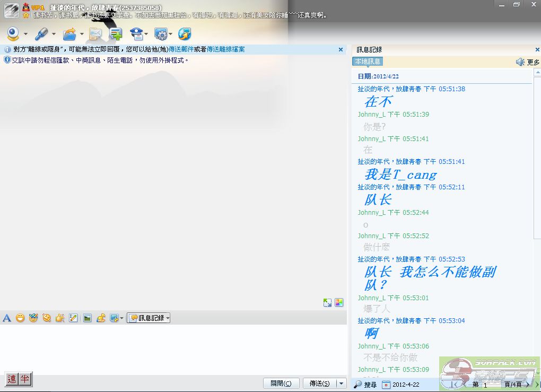Toggle the 半 half-width input mode button
The image size is (541, 392).
click(24, 379)
